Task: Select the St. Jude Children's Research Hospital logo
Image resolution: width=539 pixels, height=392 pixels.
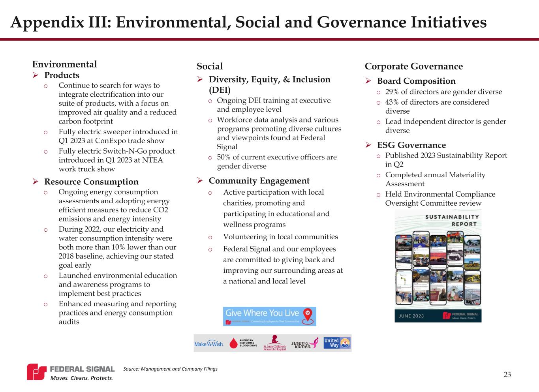Action: pos(274,343)
